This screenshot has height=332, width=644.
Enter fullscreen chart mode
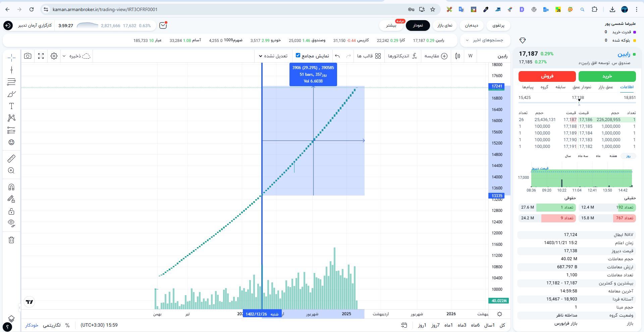coord(41,56)
